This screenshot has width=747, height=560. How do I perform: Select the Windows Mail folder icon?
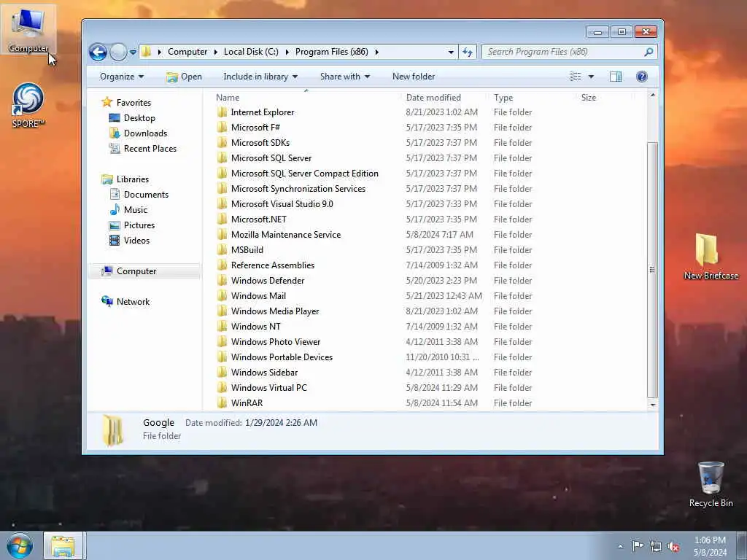tap(222, 296)
